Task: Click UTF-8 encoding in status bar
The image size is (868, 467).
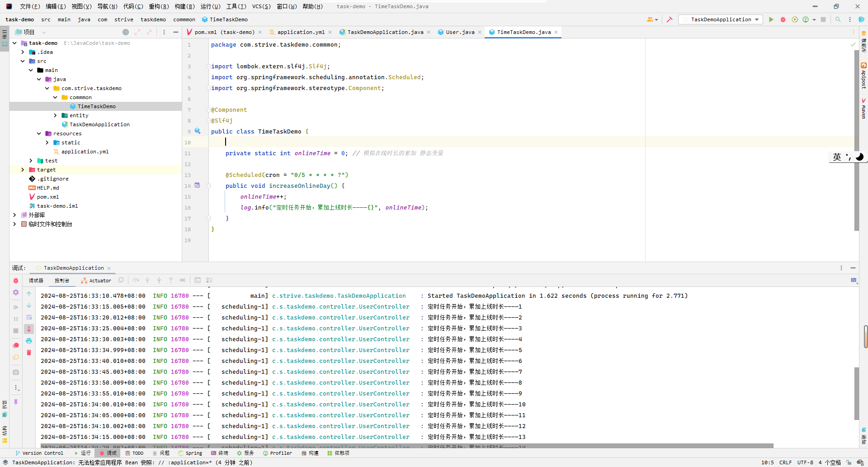Action: (805, 462)
